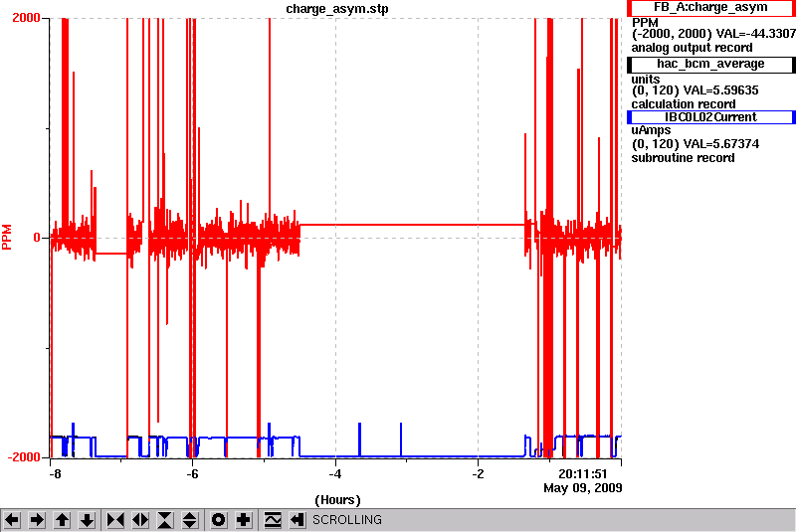Click the 'subroutine record' description
The image size is (796, 532).
[x=683, y=158]
